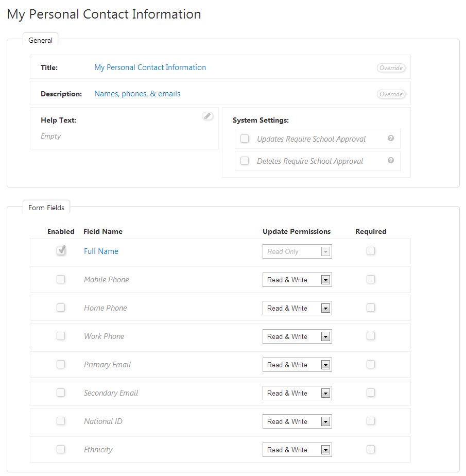Check Deletes Require School Approval
Screen dimensions: 466x476
(245, 161)
